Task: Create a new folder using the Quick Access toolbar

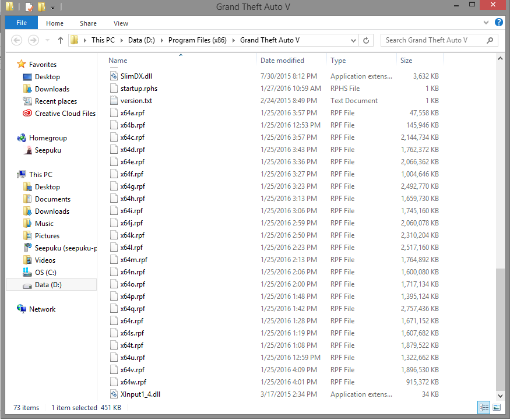Action: click(42, 7)
